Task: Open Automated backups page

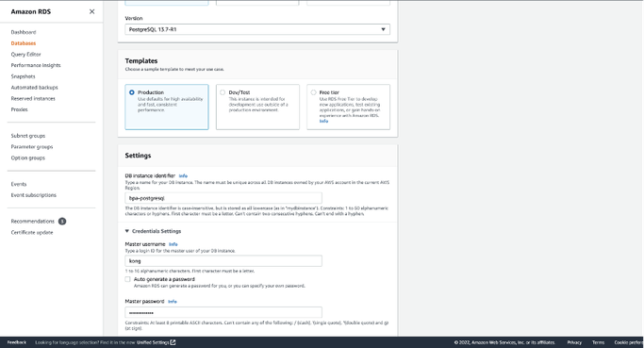Action: (35, 88)
